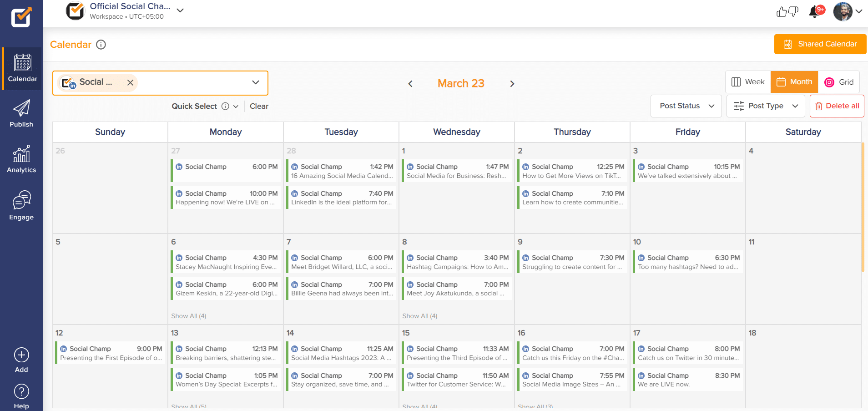This screenshot has height=411, width=868.
Task: Open the Too many hashtags post
Action: tap(688, 262)
